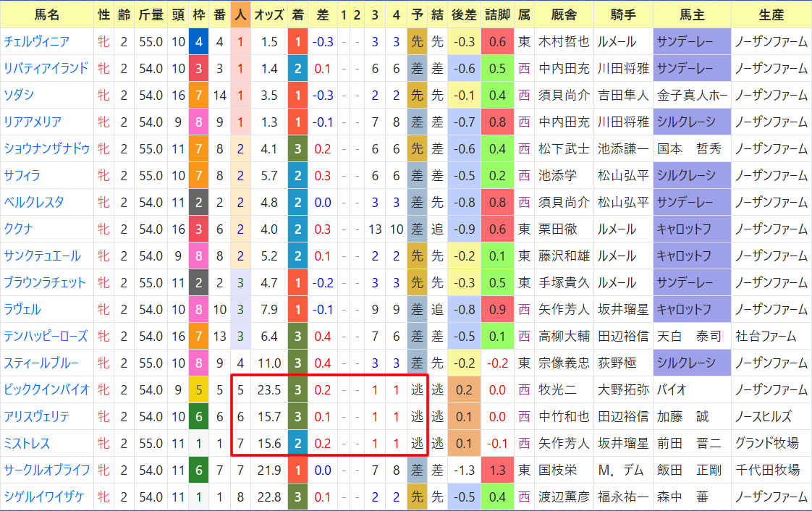Click 差 prediction cell in リバティアイランド row
Image resolution: width=812 pixels, height=511 pixels.
tap(418, 68)
